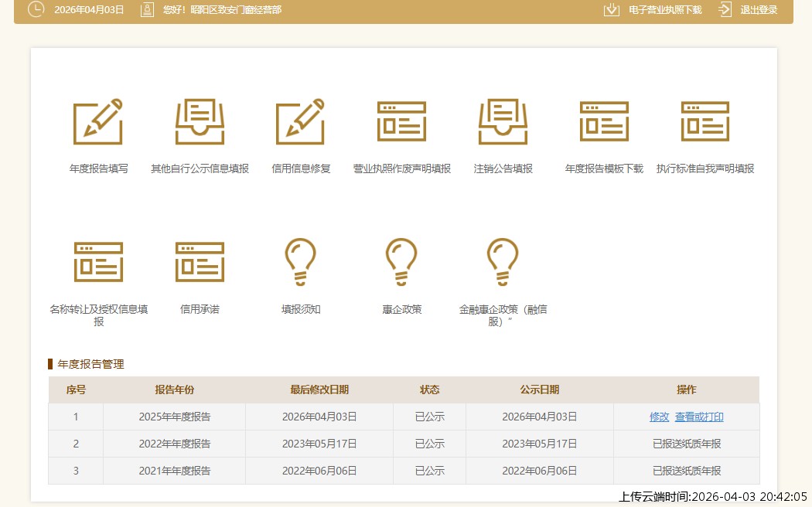Open the 信用承诺 credit commitment icon
Screen dimensions: 812x507
[x=200, y=261]
